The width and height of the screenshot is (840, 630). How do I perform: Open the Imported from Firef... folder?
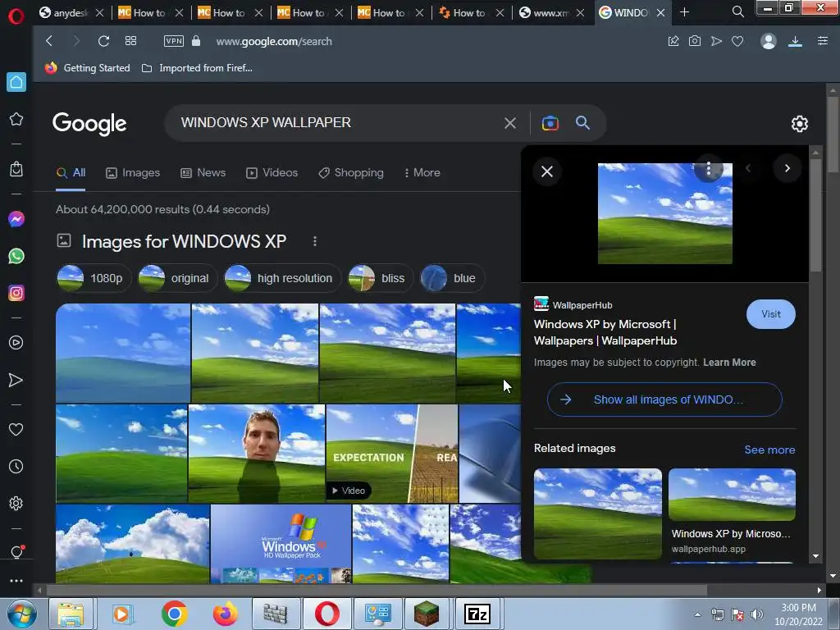197,68
